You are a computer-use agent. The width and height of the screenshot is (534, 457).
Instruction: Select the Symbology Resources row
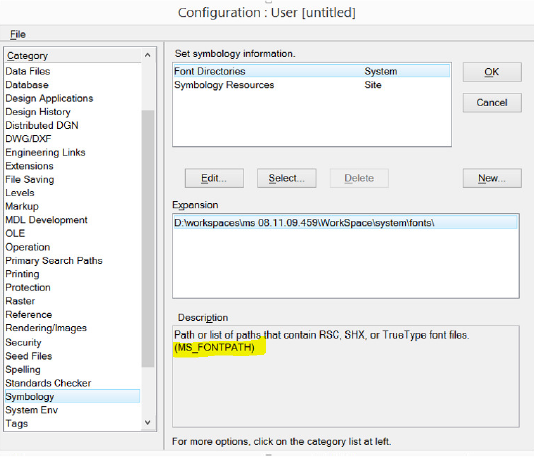point(312,85)
